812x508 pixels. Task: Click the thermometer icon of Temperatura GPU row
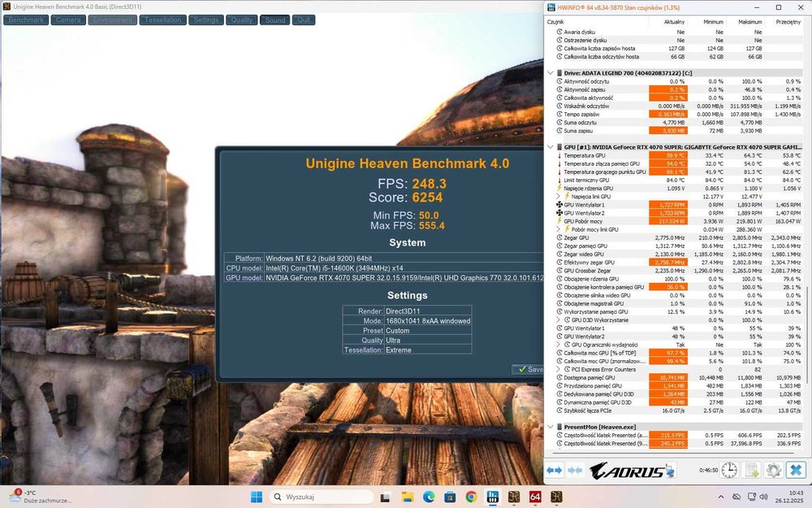pyautogui.click(x=559, y=155)
